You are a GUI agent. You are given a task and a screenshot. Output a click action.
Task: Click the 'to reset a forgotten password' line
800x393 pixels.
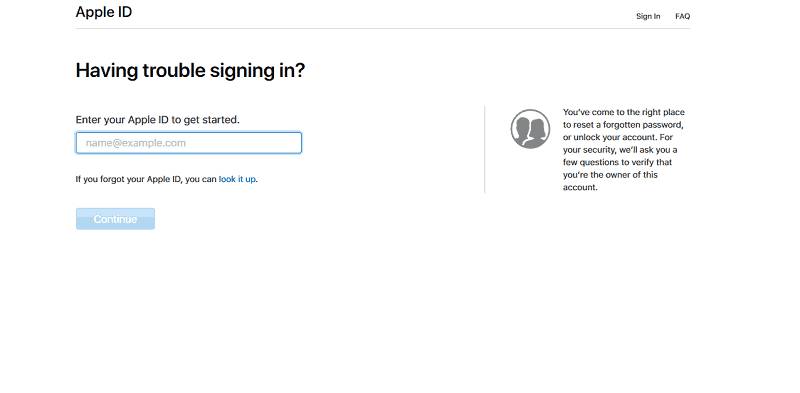[x=623, y=125]
